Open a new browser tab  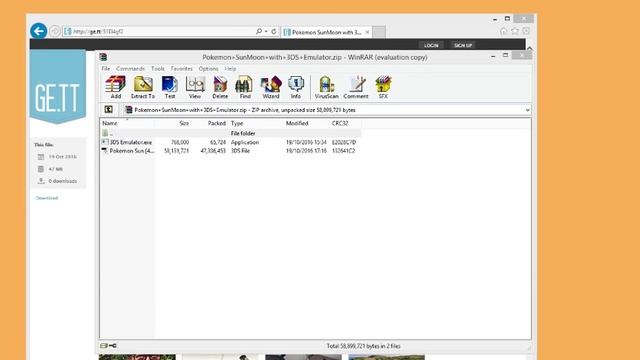379,32
